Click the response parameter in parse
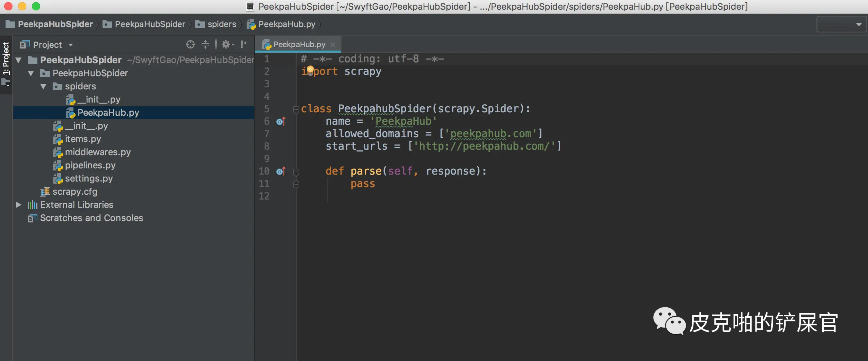Viewport: 868px width, 361px height. coord(451,171)
